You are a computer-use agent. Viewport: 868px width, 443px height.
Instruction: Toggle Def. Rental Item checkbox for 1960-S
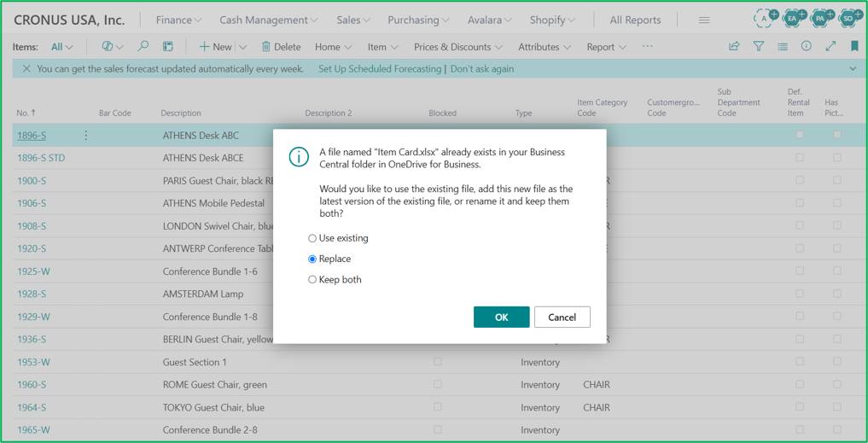point(800,384)
